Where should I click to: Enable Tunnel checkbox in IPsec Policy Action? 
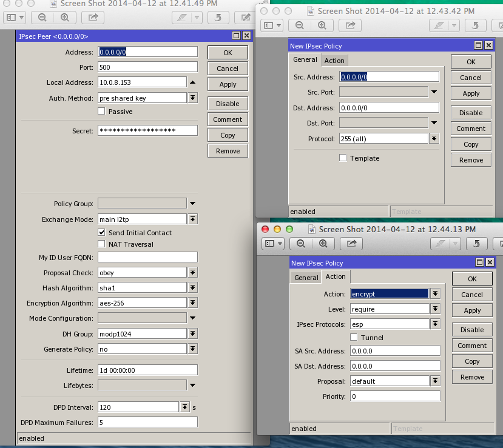(x=354, y=337)
